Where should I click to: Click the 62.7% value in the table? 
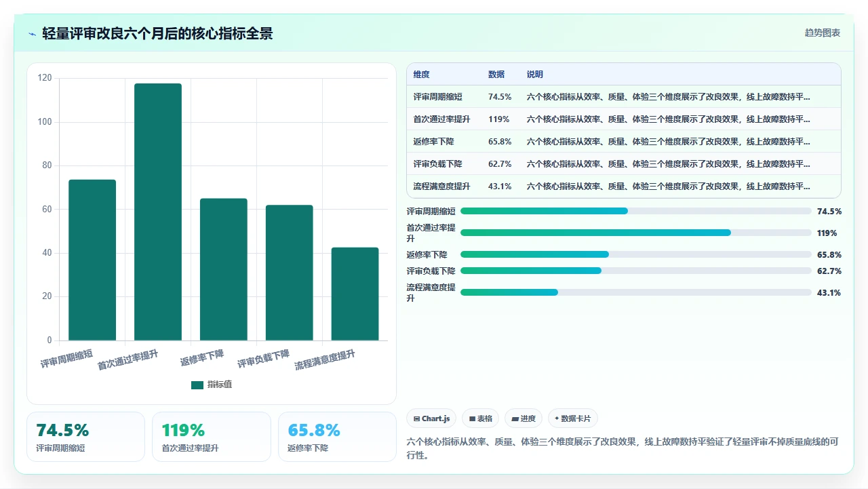pos(500,164)
